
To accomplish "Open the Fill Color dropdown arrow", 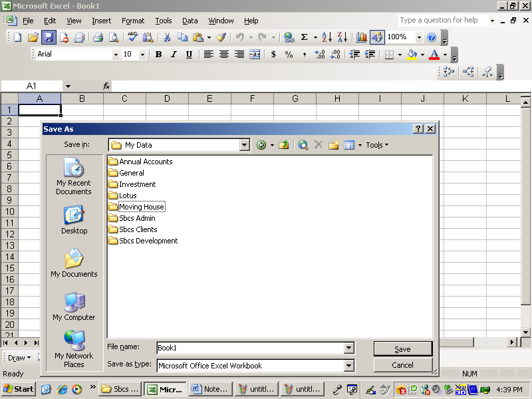I will coord(422,55).
